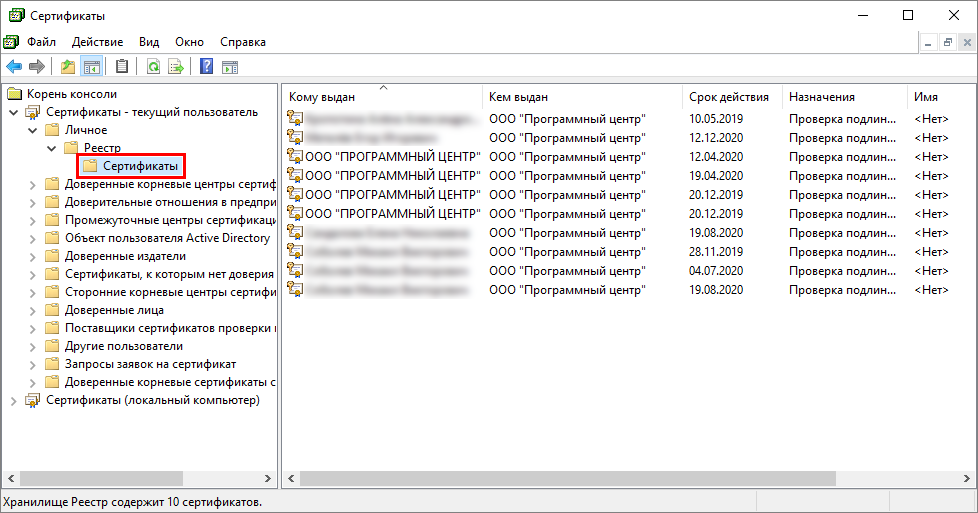Click the Refresh icon in the toolbar
The height and width of the screenshot is (513, 978).
(x=153, y=67)
